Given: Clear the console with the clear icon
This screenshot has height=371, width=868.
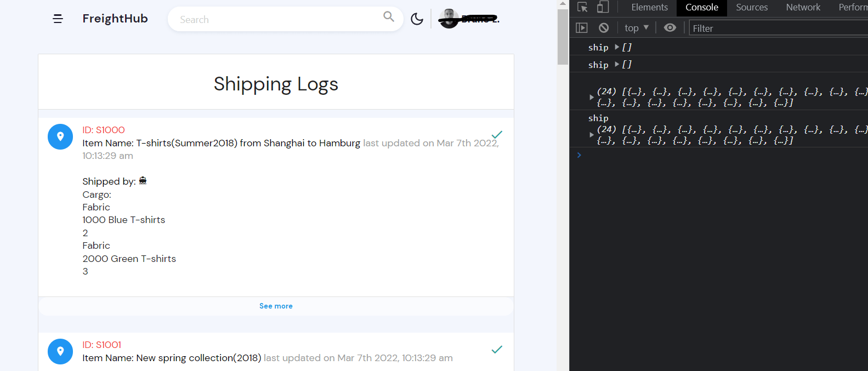Looking at the screenshot, I should pos(604,27).
